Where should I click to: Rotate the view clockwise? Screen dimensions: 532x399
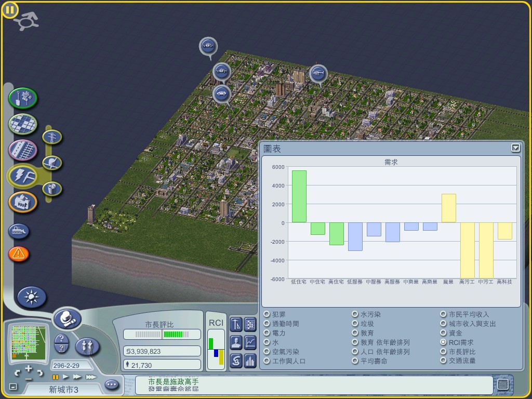[40, 373]
